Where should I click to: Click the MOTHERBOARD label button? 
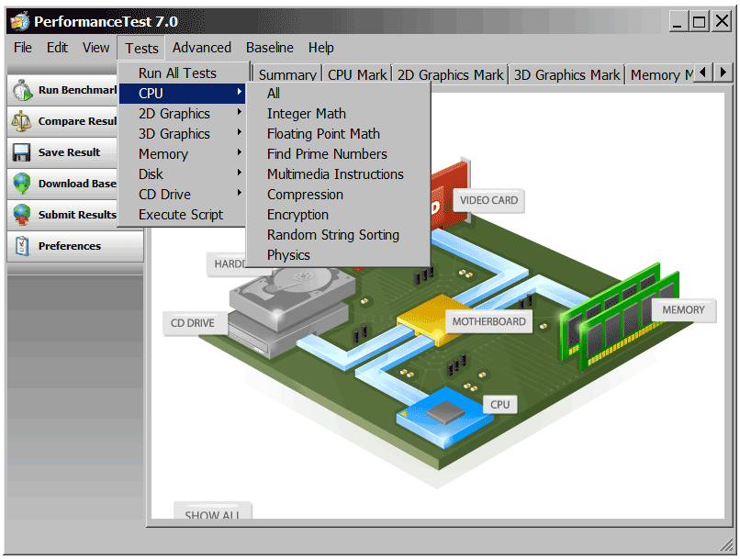(488, 321)
